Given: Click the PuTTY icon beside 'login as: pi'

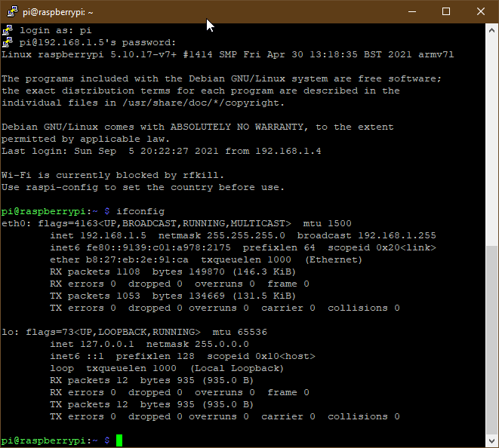Looking at the screenshot, I should pos(8,30).
